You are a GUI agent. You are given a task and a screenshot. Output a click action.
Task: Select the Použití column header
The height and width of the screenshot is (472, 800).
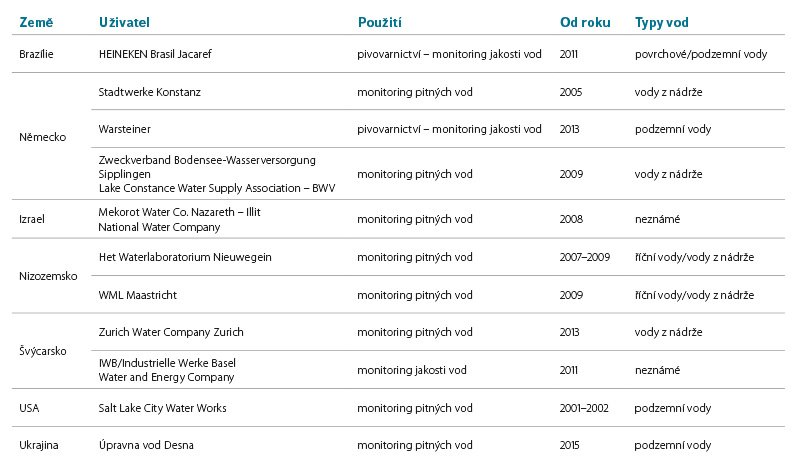380,22
